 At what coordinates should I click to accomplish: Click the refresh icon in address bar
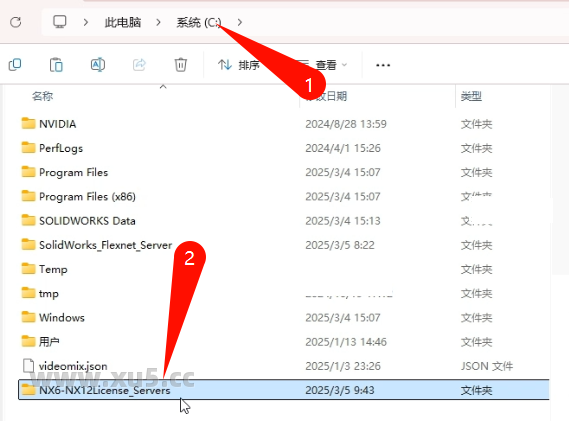coord(16,22)
